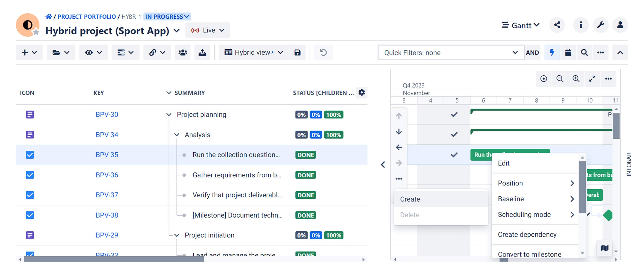Open the side toolbar ellipsis
The height and width of the screenshot is (270, 644).
399,178
